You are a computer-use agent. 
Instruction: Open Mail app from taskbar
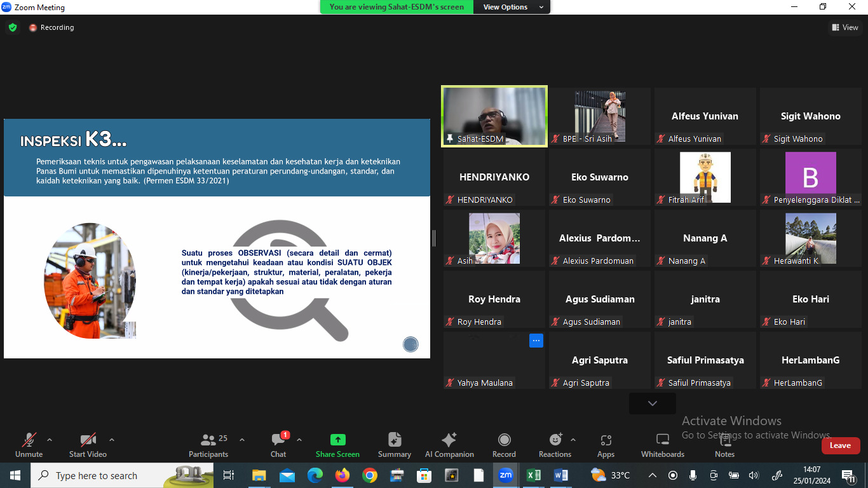(287, 475)
